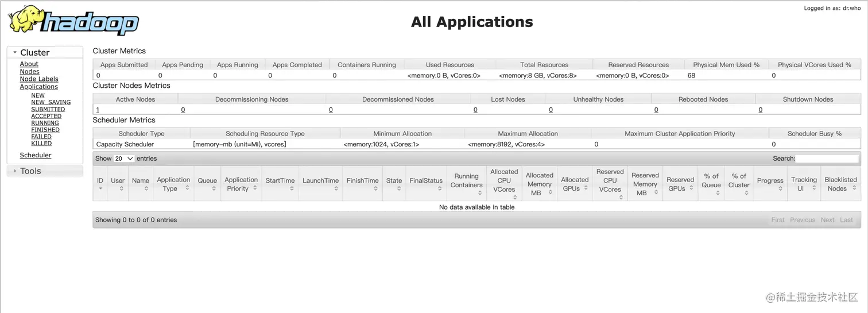This screenshot has height=313, width=868.
Task: Sort table by % of Queue column
Action: (711, 184)
